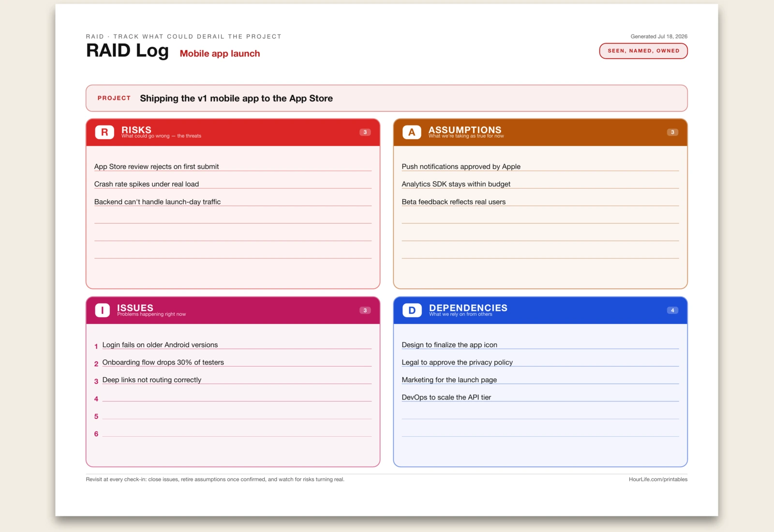
Task: Click issue number 2 marker
Action: [x=96, y=364]
